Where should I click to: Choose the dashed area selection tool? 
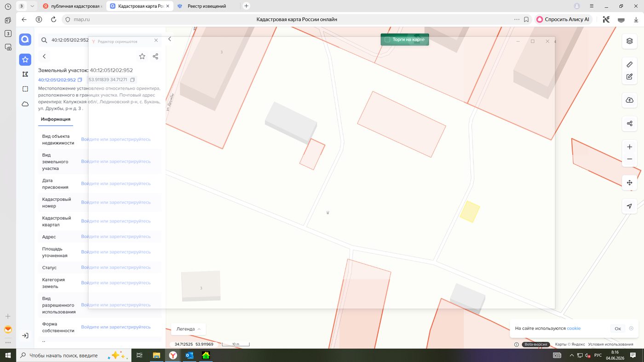pyautogui.click(x=25, y=89)
